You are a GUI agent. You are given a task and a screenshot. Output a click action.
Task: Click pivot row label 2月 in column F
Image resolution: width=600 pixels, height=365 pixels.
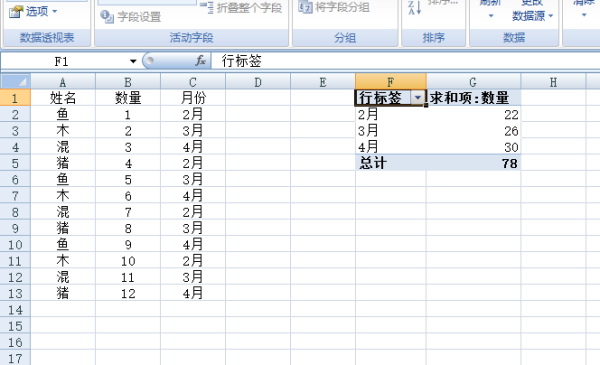391,114
